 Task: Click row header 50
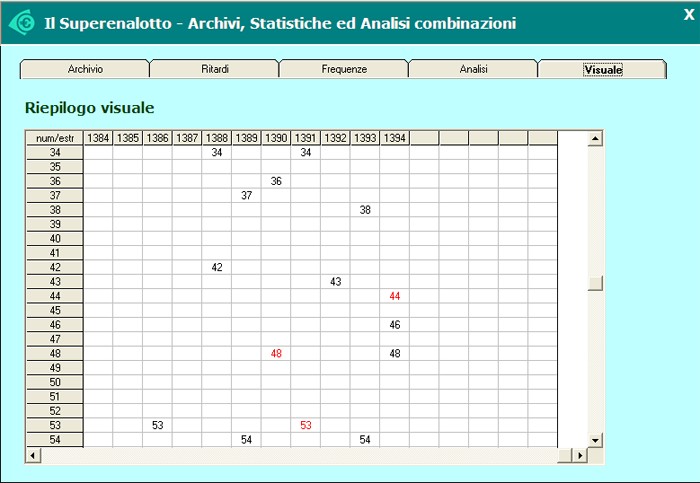pos(55,382)
